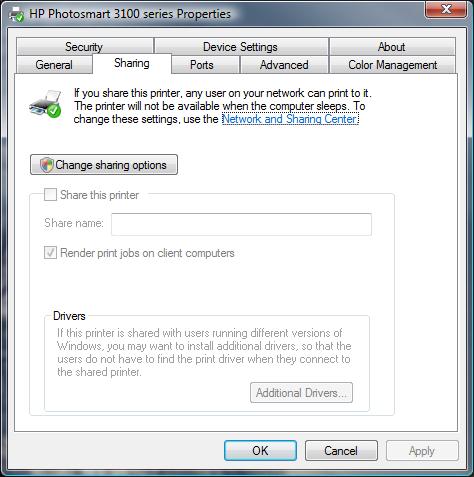This screenshot has width=474, height=477.
Task: Toggle the Share this printer checkbox
Action: coord(50,195)
